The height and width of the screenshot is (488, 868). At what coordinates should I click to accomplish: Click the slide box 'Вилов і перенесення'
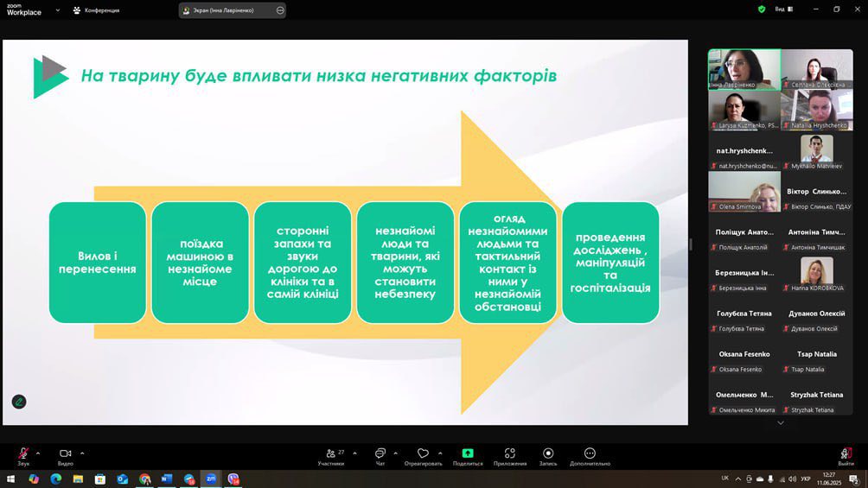pyautogui.click(x=98, y=263)
